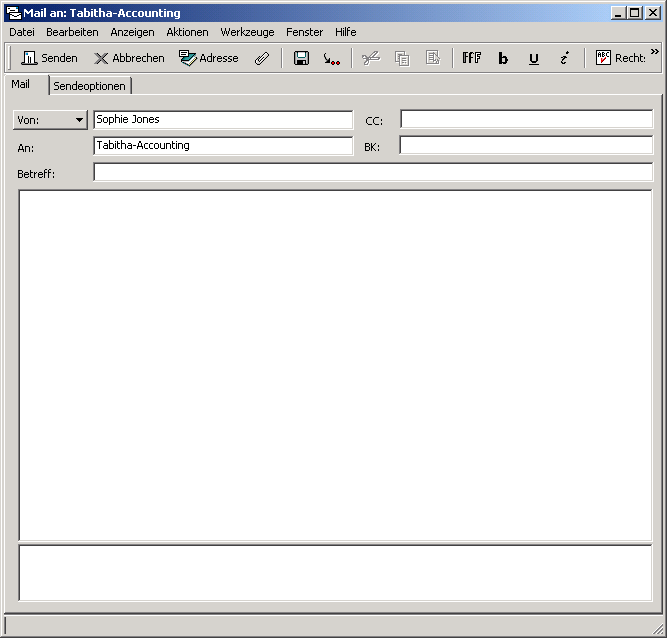The width and height of the screenshot is (667, 638).
Task: Attach a file with the paperclip icon
Action: [x=262, y=58]
